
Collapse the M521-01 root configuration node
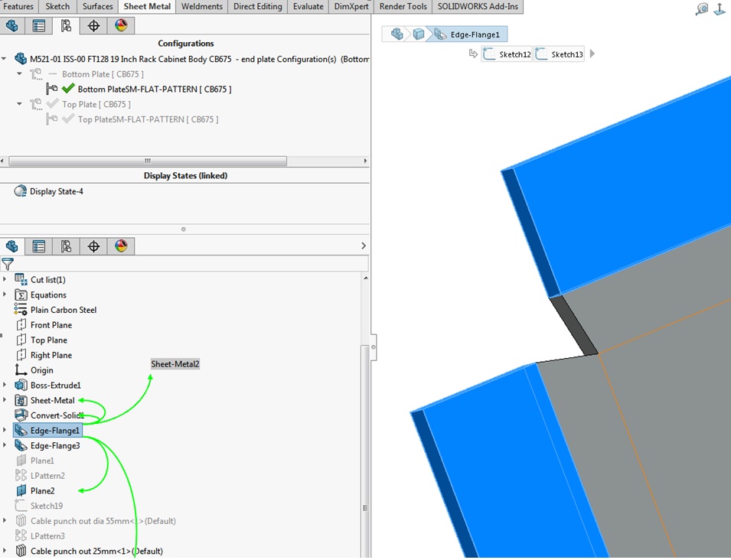[4, 59]
